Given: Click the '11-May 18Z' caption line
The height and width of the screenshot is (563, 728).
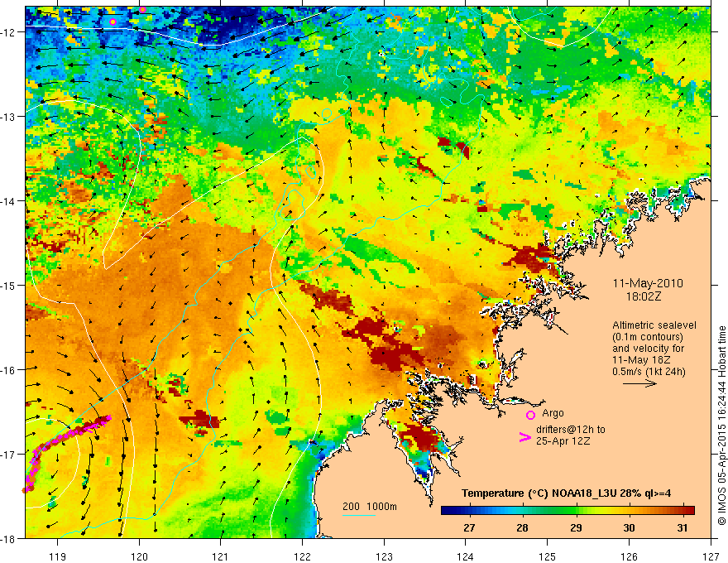Looking at the screenshot, I should [x=640, y=360].
